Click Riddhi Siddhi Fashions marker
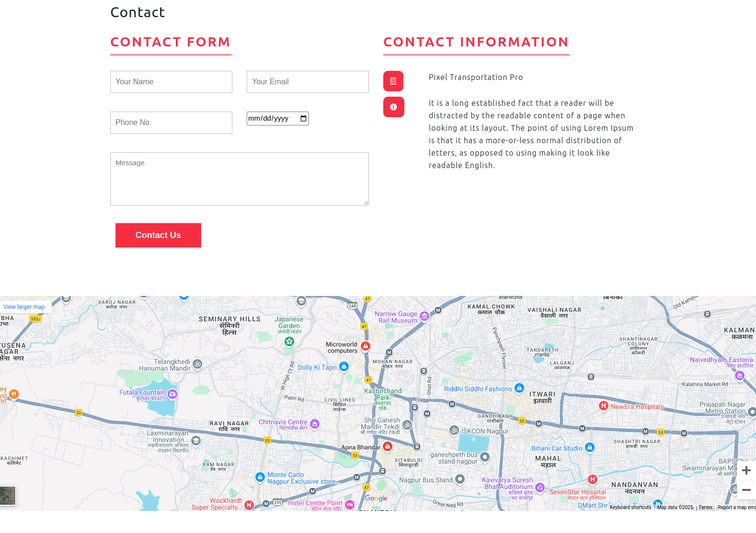This screenshot has height=533, width=756. 519,387
